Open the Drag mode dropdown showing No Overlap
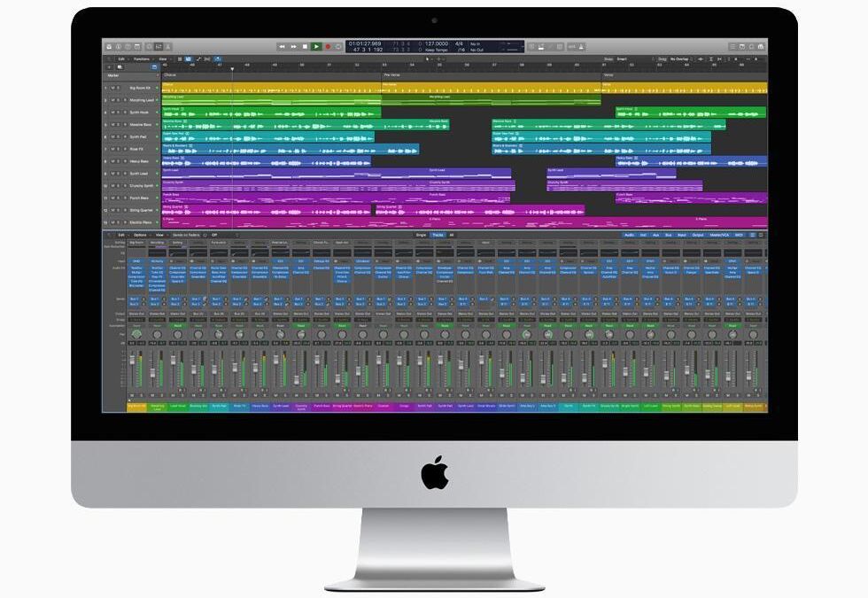The image size is (868, 598). [678, 59]
